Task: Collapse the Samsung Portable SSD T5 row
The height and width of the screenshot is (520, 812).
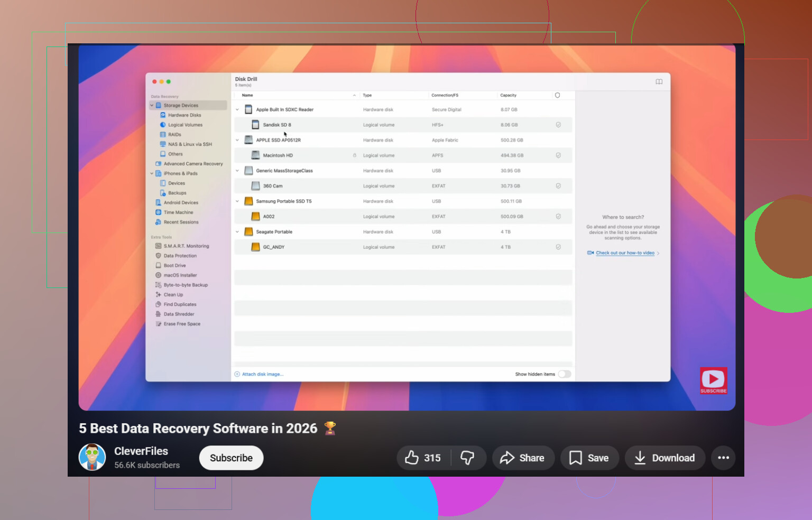Action: (x=237, y=201)
